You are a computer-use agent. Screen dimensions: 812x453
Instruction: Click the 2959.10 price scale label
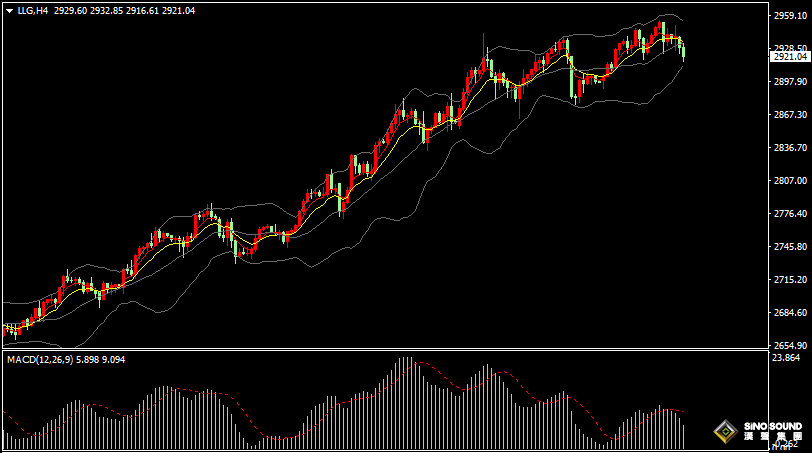coord(790,16)
